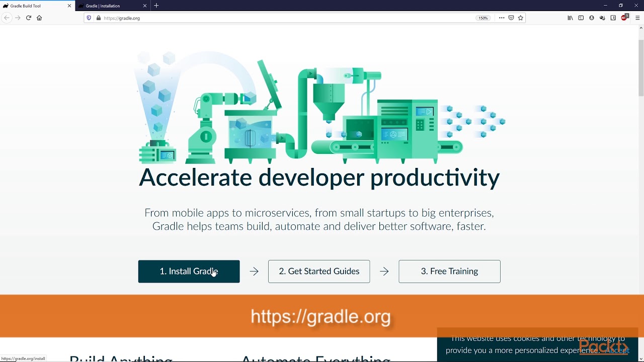Open the 3. Free Training button
644x362 pixels.
coord(449,271)
